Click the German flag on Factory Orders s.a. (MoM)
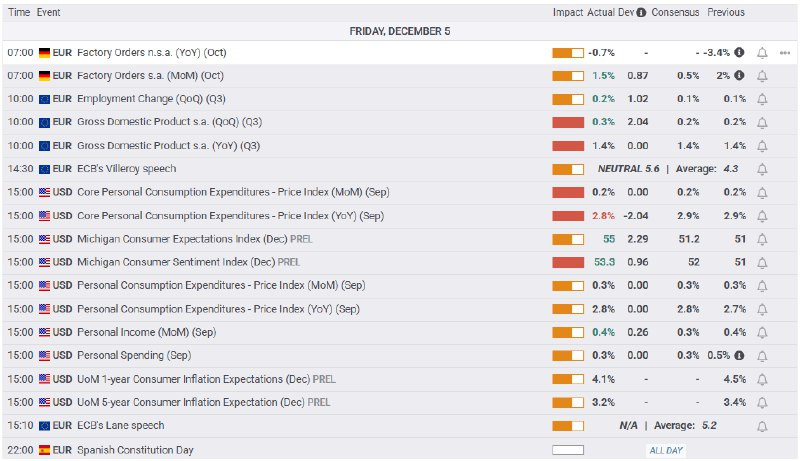Viewport: 800px width, 461px height. (44, 75)
